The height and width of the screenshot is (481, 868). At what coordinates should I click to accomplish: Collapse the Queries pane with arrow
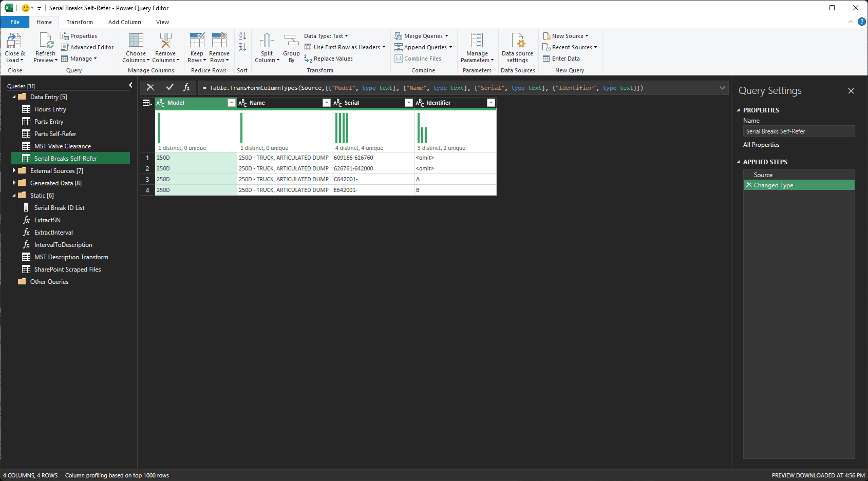(130, 85)
